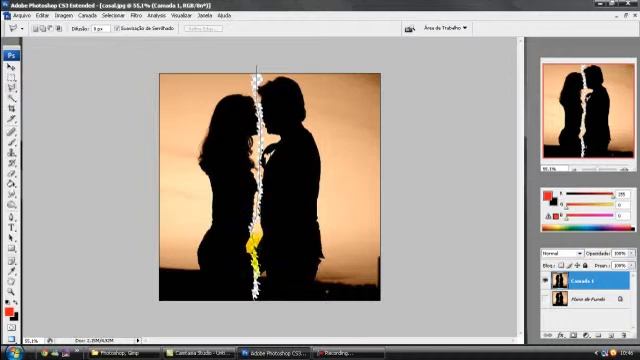The image size is (640, 360).
Task: Click background color swatch in toolbox
Action: point(15,318)
